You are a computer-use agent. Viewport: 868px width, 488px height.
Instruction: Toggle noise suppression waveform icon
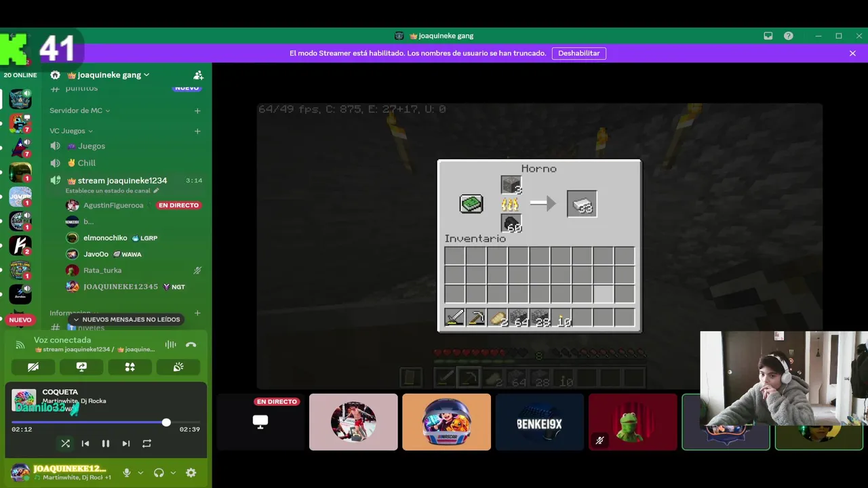[170, 345]
